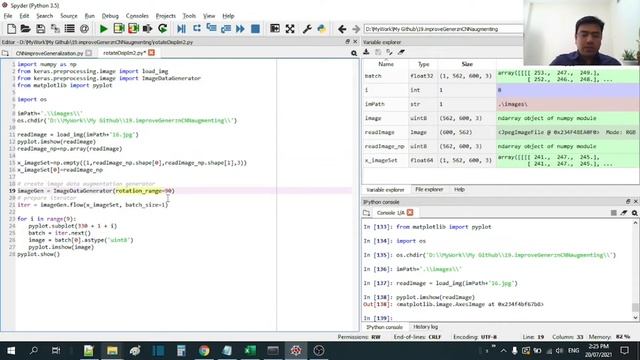This screenshot has width=640, height=360.
Task: Open Preferences wrench icon
Action: coord(307,29)
